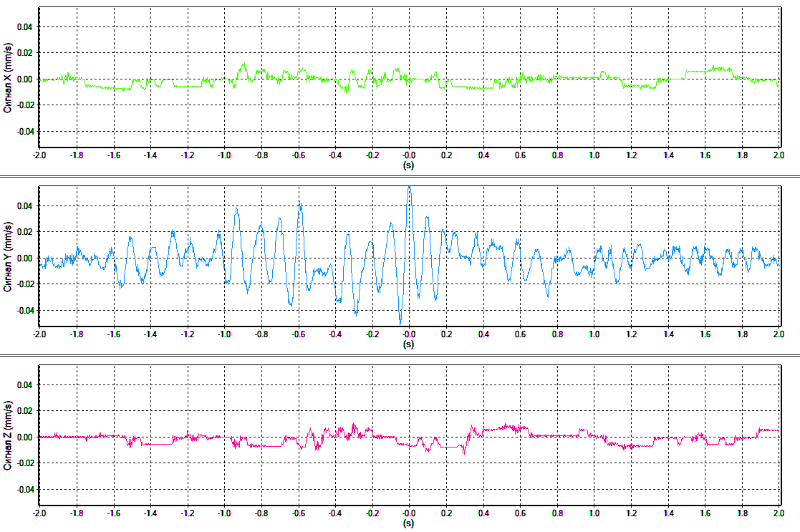
Task: Click the 2.0 tick label on Signal Z time axis
Action: point(778,513)
